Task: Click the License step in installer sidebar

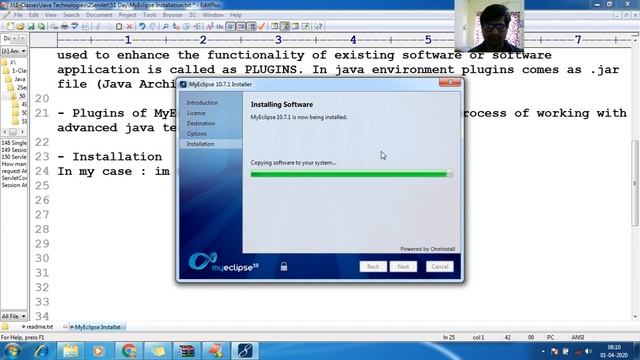Action: (196, 113)
